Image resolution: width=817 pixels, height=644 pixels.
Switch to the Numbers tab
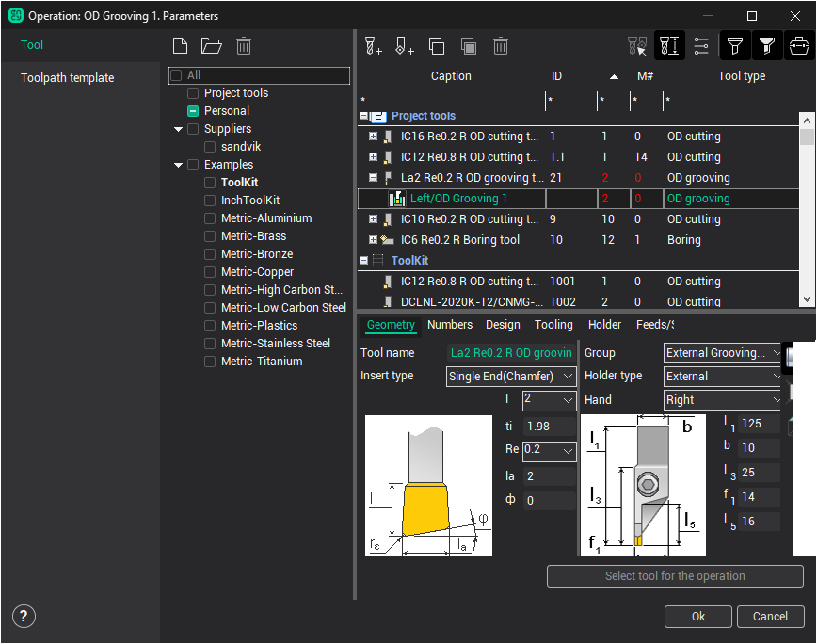point(450,325)
